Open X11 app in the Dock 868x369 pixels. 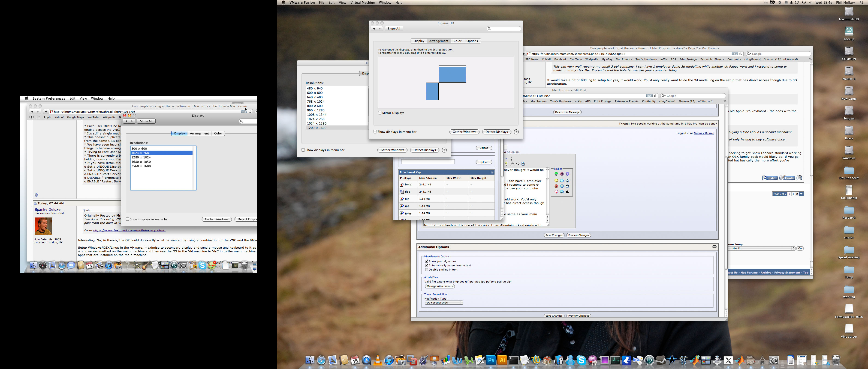click(x=729, y=360)
